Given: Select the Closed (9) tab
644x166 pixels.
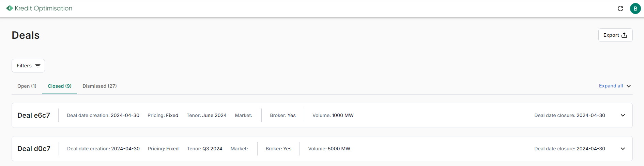Looking at the screenshot, I should coord(60,86).
